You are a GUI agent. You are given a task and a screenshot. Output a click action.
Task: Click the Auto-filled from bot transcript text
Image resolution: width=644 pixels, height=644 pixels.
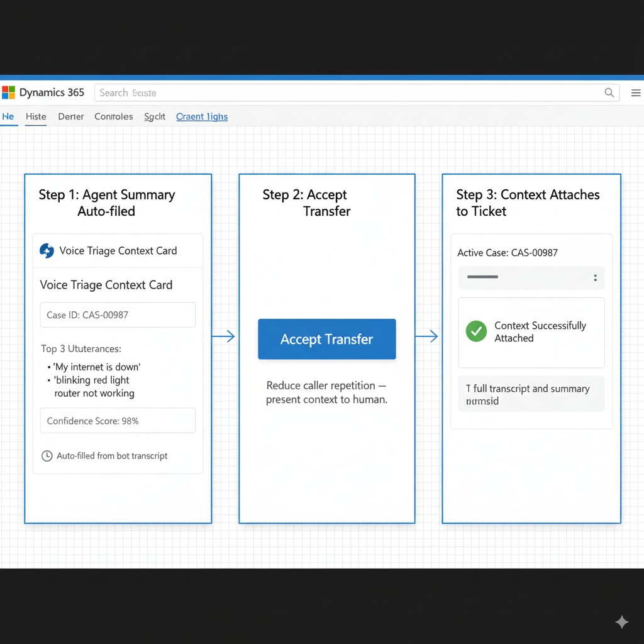[112, 456]
